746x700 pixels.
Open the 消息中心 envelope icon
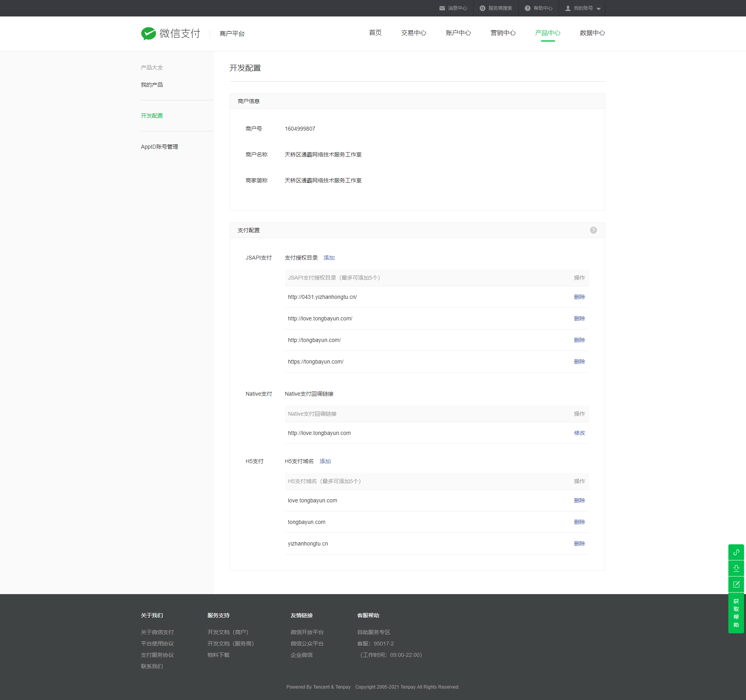[442, 8]
